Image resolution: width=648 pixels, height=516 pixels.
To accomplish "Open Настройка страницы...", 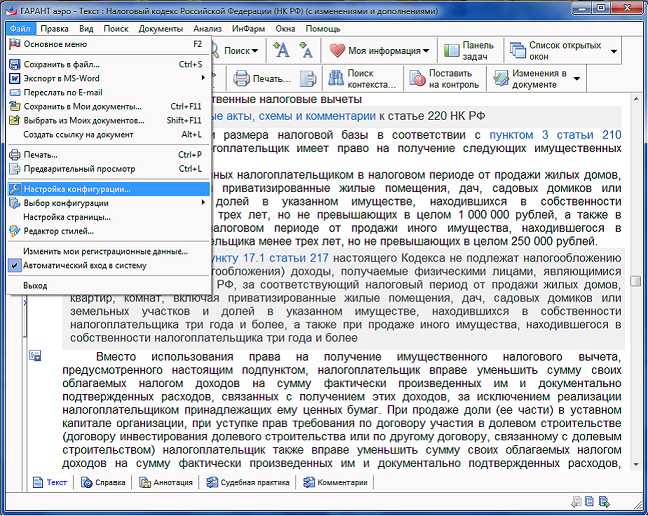I will (x=109, y=217).
